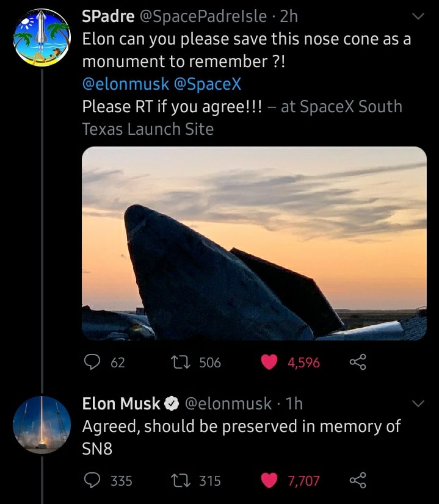
Task: Reply to Elon Musk's SN8 tweet
Action: point(92,481)
